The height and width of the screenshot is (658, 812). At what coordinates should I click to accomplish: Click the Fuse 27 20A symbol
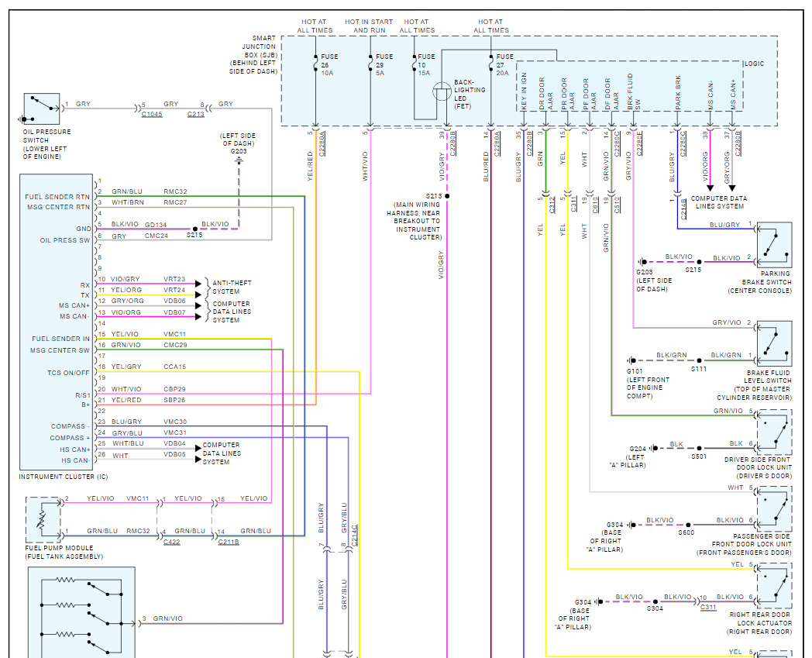click(x=490, y=60)
